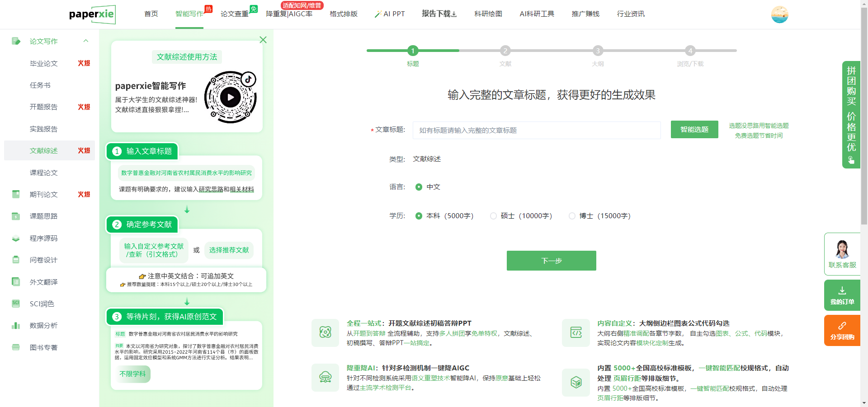The image size is (868, 407).
Task: Open the 格式排版 navigation tab
Action: 343,14
